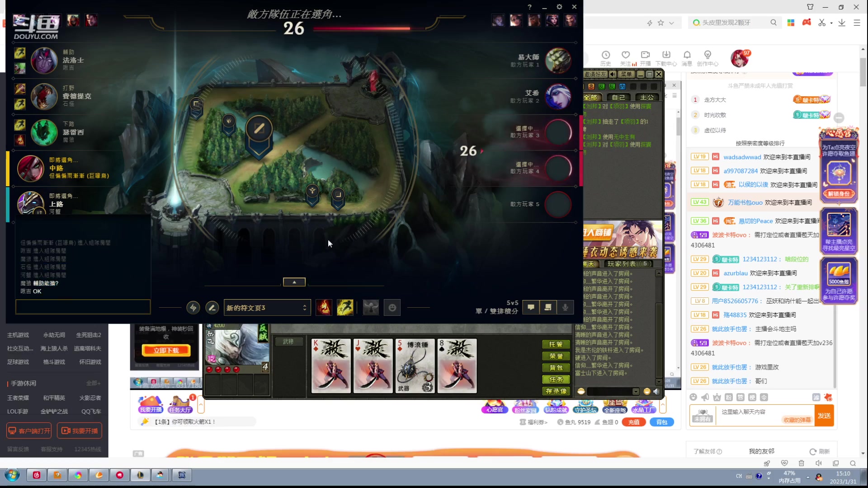Expand the champion grid with up arrow
868x488 pixels.
294,282
